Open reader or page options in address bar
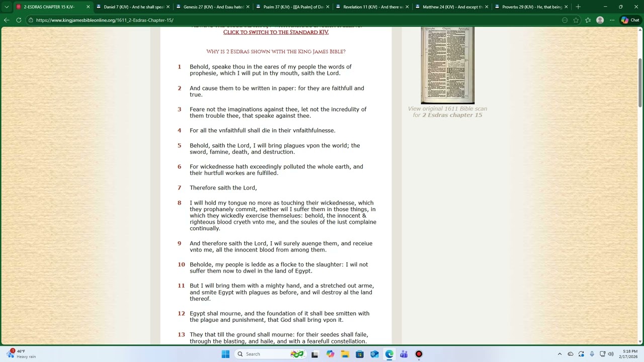This screenshot has width=644, height=362. click(565, 20)
